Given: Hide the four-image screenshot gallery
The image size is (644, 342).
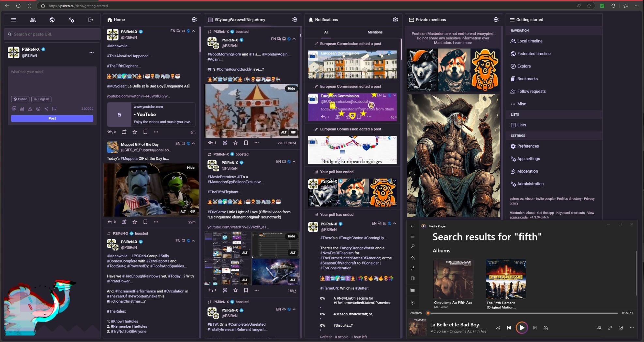Looking at the screenshot, I should tap(291, 236).
